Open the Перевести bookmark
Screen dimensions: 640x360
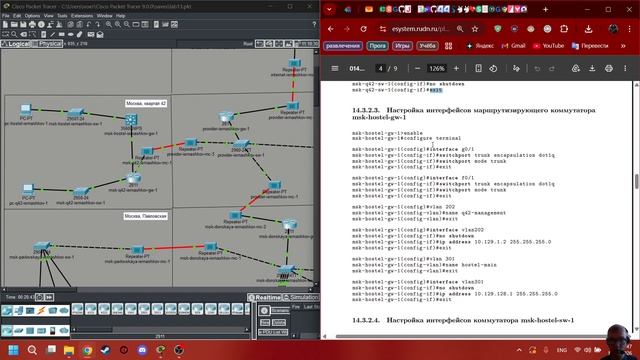coord(590,46)
